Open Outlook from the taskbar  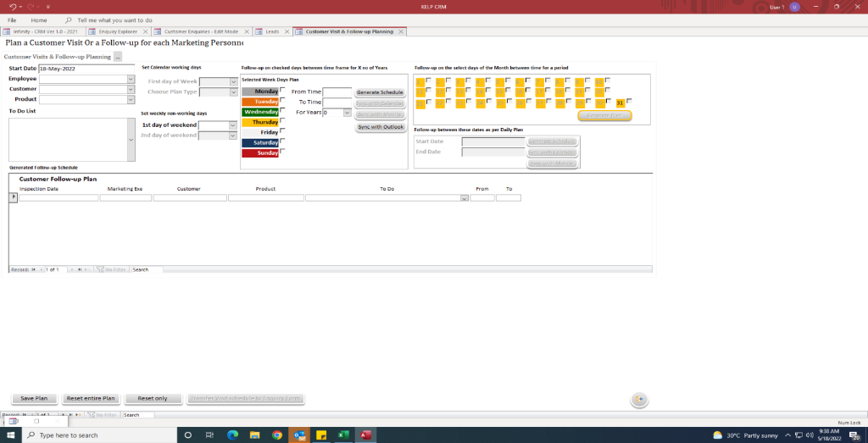click(x=299, y=435)
